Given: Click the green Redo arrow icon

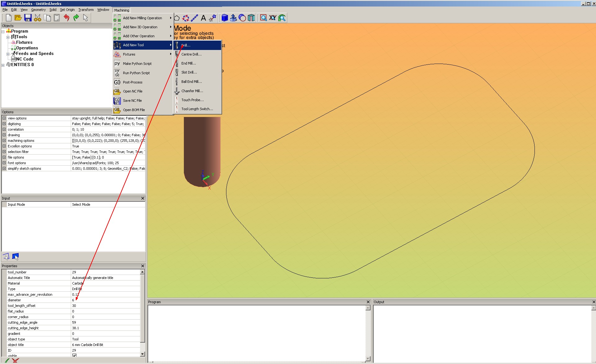Looking at the screenshot, I should tap(76, 18).
